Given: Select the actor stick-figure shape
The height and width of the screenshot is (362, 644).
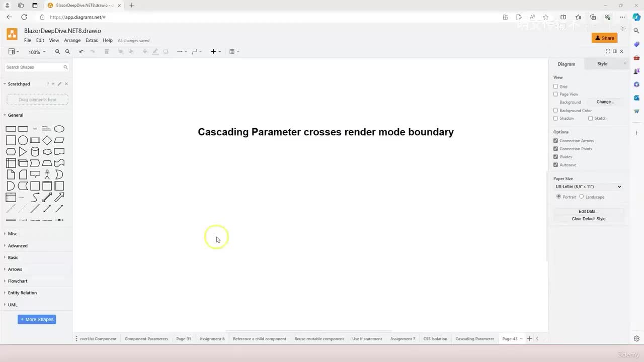Looking at the screenshot, I should (x=47, y=174).
